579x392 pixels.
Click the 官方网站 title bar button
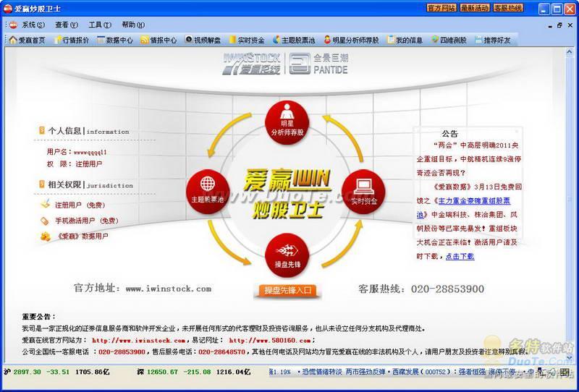pyautogui.click(x=441, y=8)
